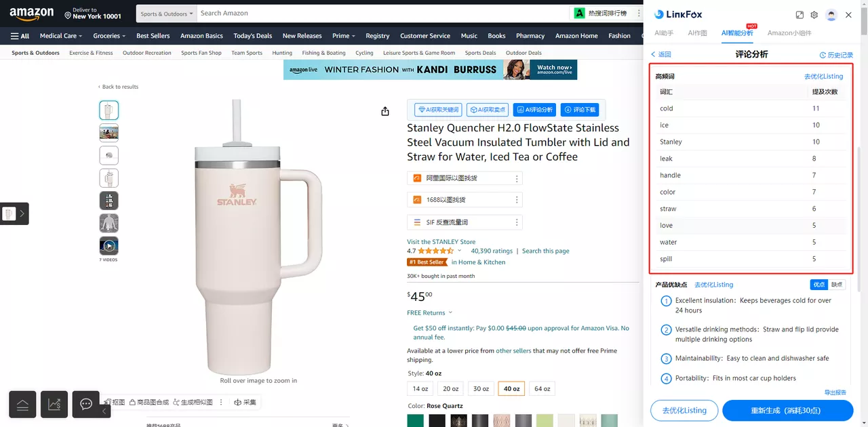Select the 64 oz style option
Viewport: 868px width, 427px height.
[542, 388]
